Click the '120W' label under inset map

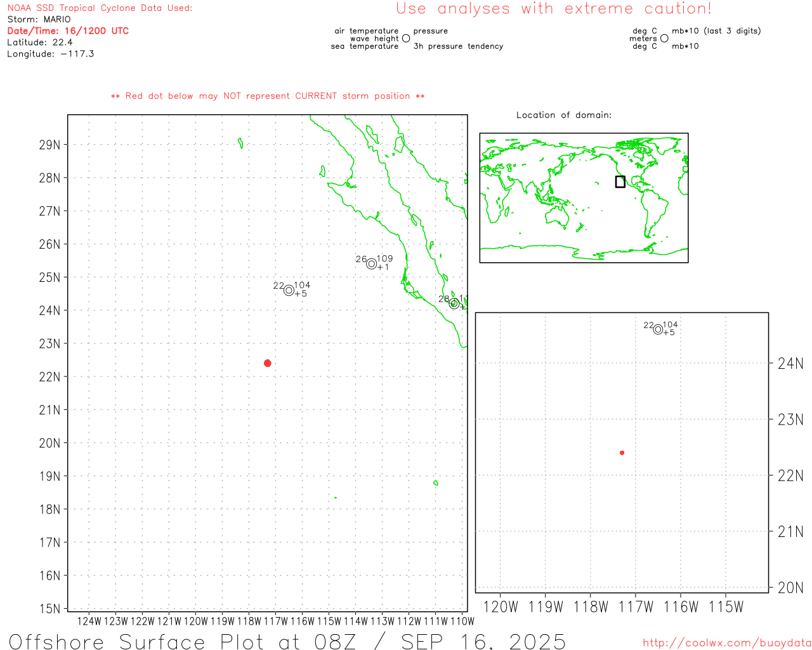(x=501, y=607)
